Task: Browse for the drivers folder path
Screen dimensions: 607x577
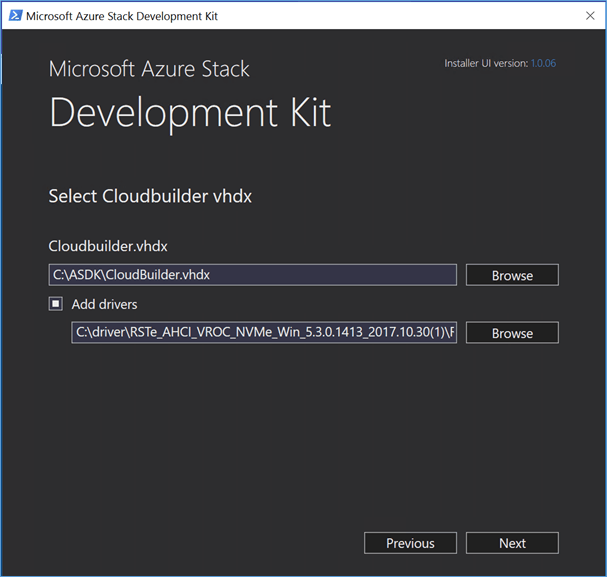Action: point(512,333)
